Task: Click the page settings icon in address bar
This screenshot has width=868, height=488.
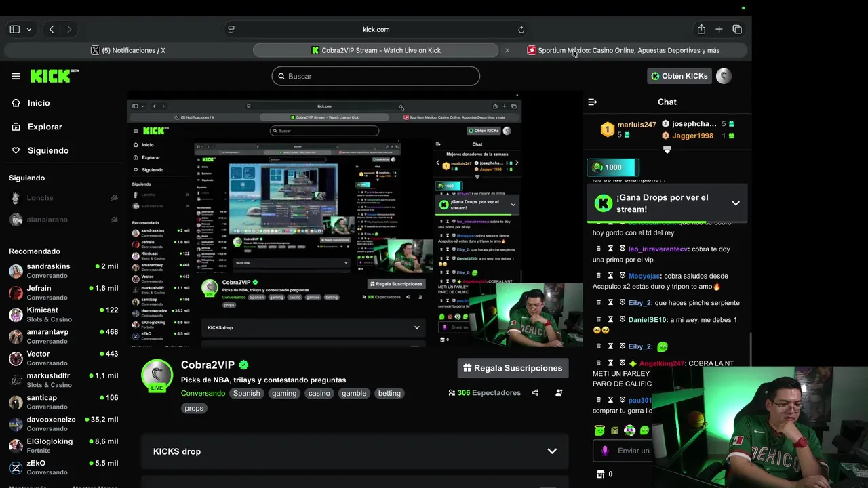Action: (231, 29)
